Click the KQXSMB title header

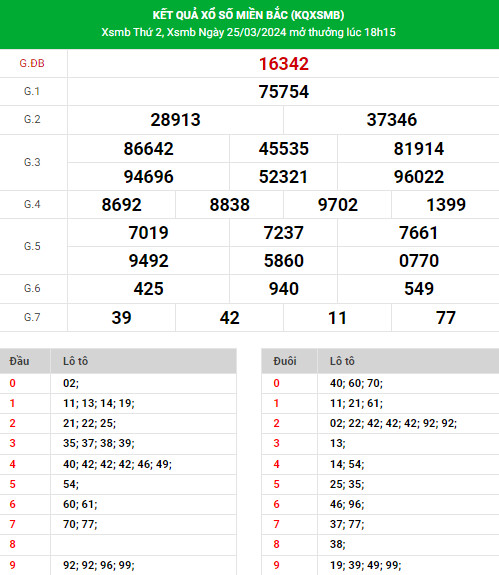[x=249, y=15]
